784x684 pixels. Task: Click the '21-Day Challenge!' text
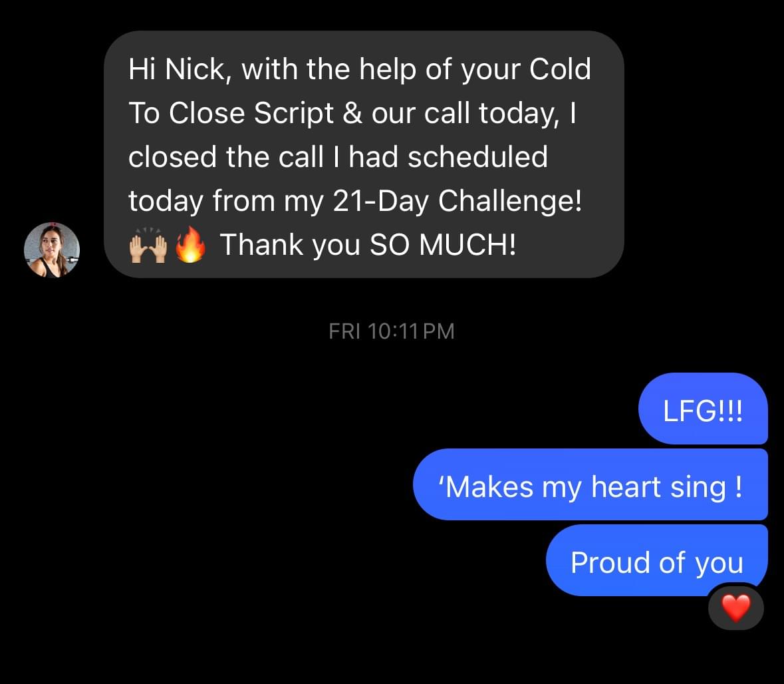(457, 201)
